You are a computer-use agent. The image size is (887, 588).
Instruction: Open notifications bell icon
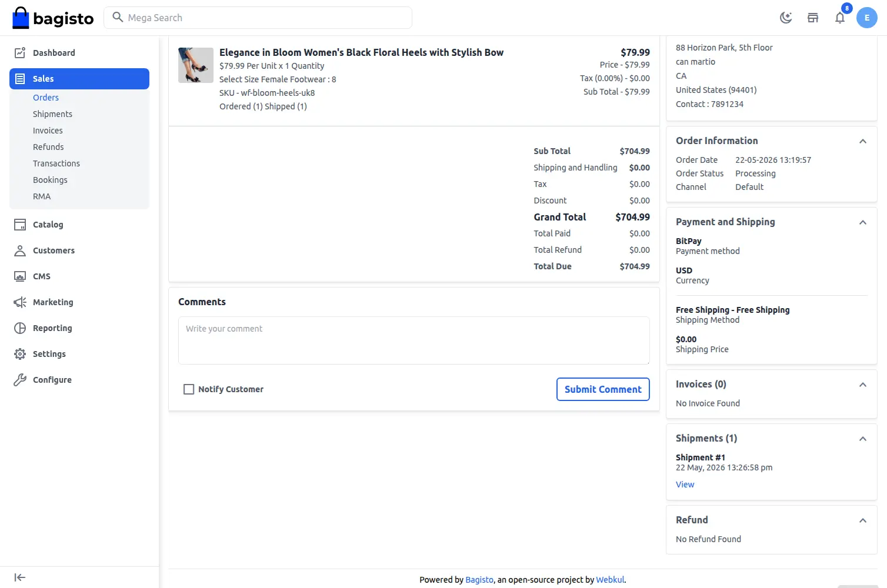(840, 18)
